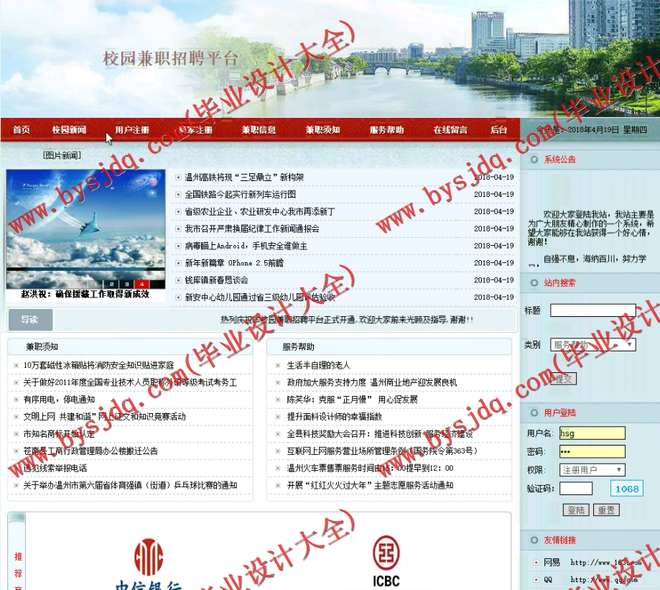The height and width of the screenshot is (590, 660).
Task: Click the 系统公告 panel circle icon
Action: [x=534, y=159]
